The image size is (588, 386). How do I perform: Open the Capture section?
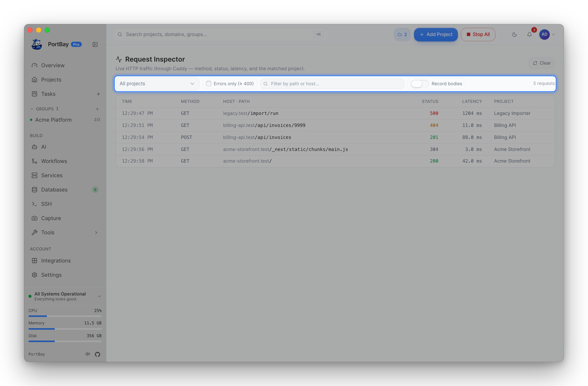65,218
